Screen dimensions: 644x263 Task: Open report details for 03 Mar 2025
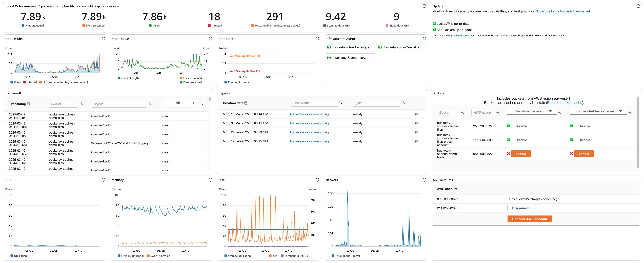(416, 123)
